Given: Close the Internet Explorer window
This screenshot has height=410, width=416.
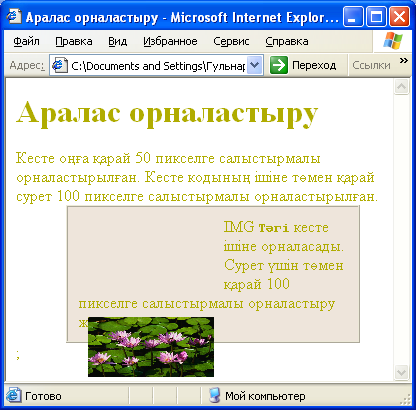Looking at the screenshot, I should coord(400,16).
